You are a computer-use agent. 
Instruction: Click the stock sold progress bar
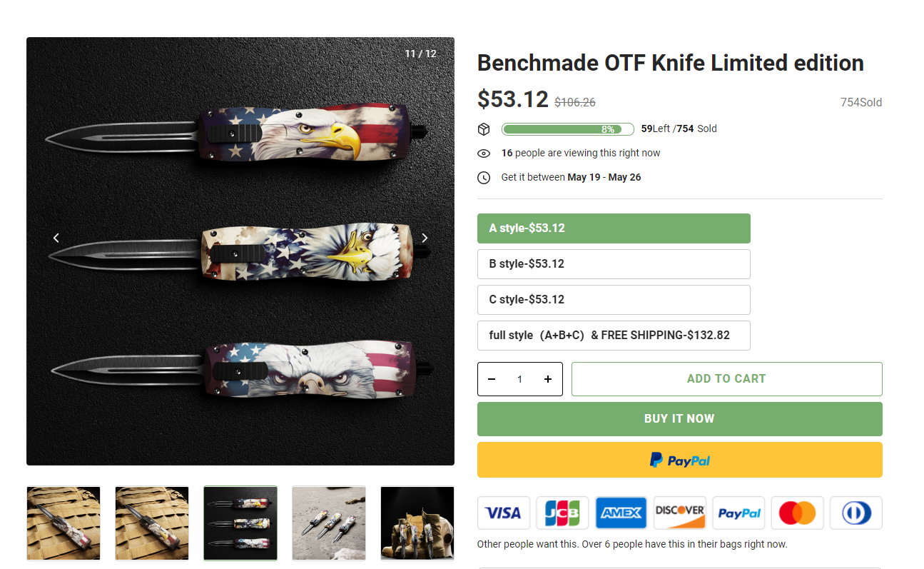(x=567, y=129)
